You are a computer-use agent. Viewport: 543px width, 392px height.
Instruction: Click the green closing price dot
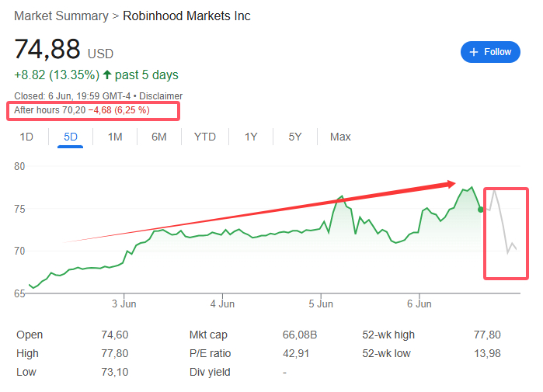coord(481,209)
